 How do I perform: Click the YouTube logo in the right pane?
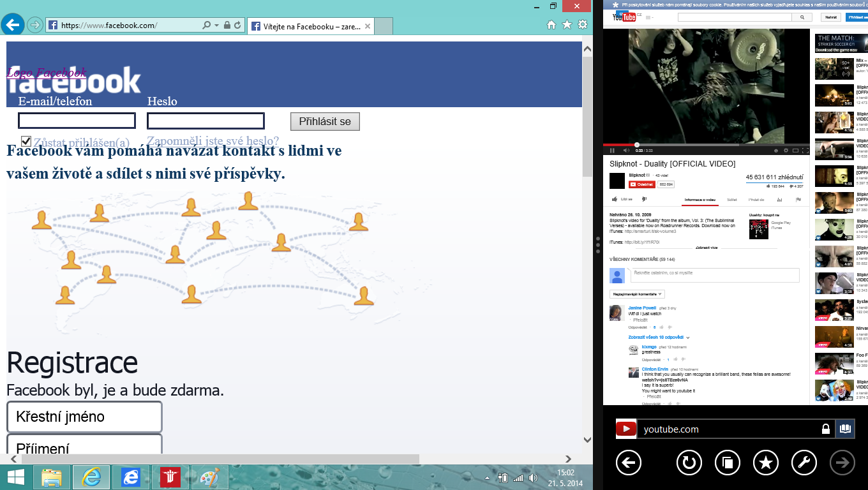tap(625, 17)
